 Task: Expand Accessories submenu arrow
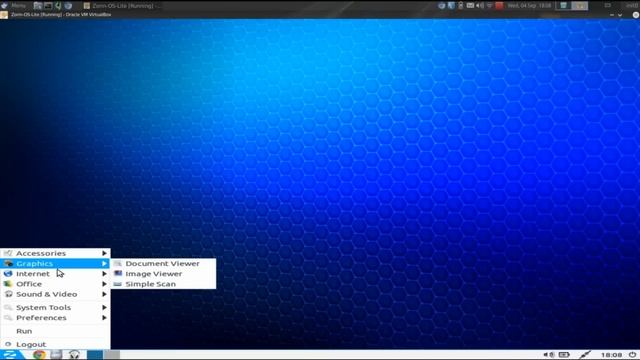(104, 253)
